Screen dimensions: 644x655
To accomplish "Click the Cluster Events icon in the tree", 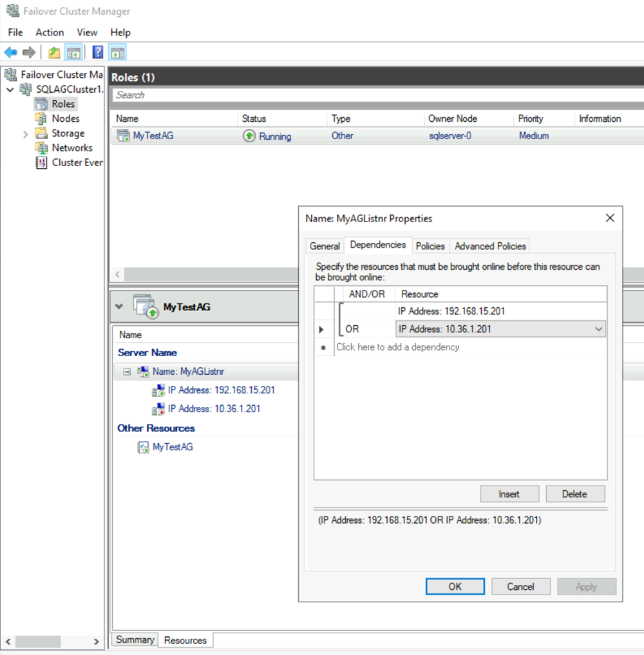I will 41,162.
